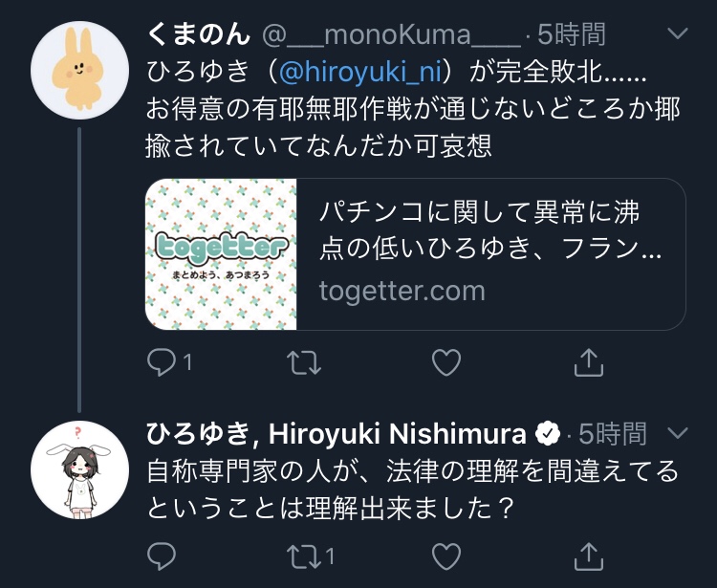Like Hiroyuki Nishimura's tweet
The image size is (717, 588).
point(446,556)
